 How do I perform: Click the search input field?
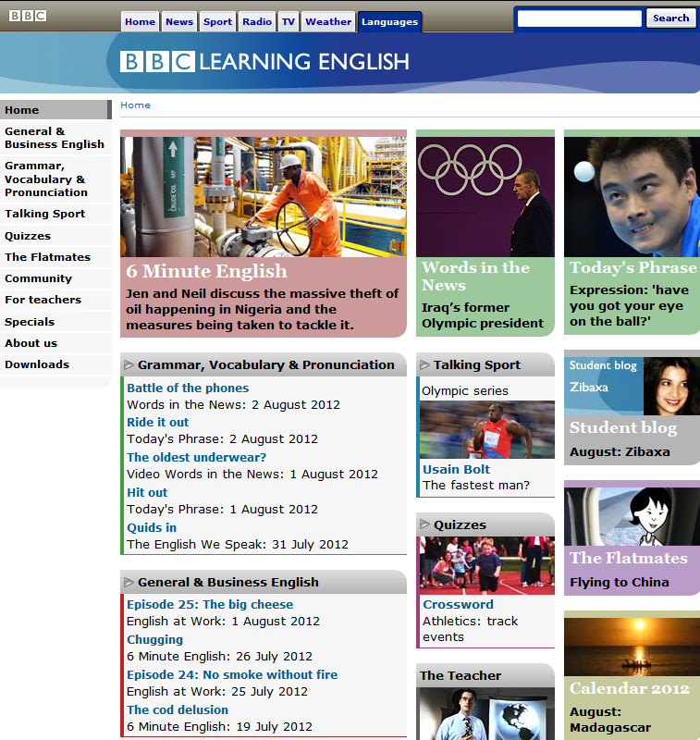[x=579, y=18]
